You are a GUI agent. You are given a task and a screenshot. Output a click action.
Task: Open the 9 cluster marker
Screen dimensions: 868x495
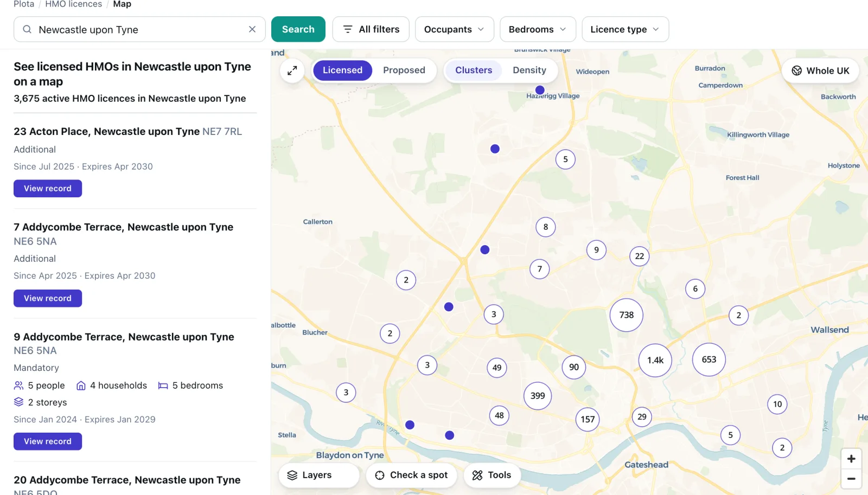(x=596, y=250)
